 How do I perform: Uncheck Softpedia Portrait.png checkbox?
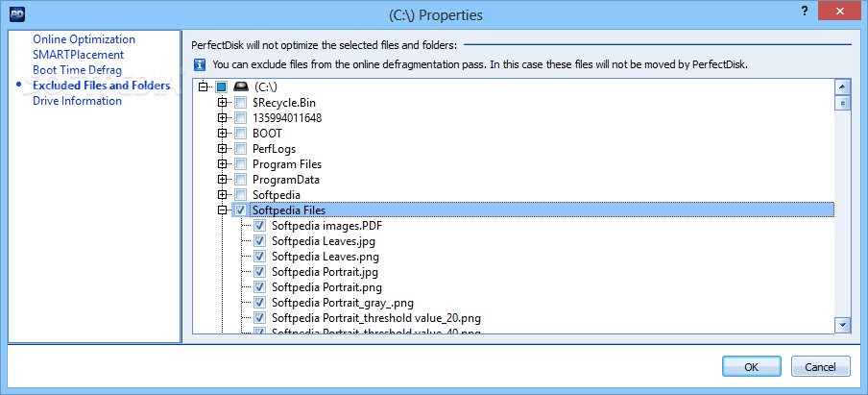(260, 287)
